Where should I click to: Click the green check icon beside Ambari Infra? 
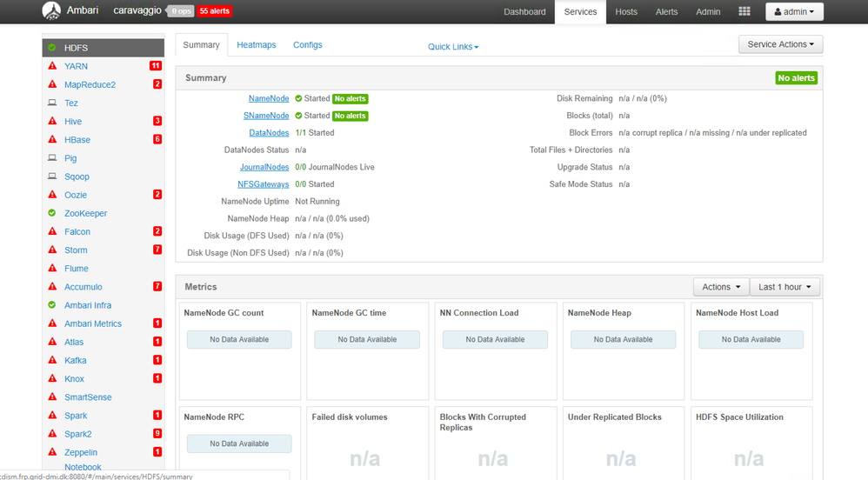pyautogui.click(x=52, y=304)
